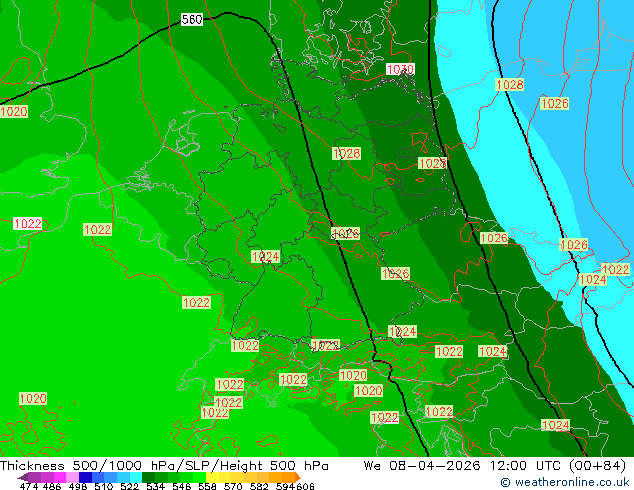Viewport: 634px width, 490px height.
Task: Click the 486 legend value
Action: tap(52, 486)
